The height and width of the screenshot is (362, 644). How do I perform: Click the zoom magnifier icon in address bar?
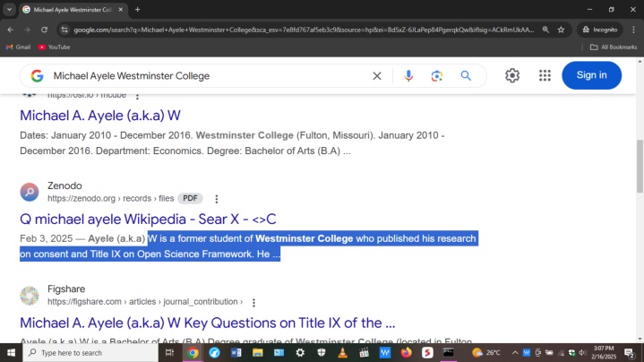pos(545,30)
